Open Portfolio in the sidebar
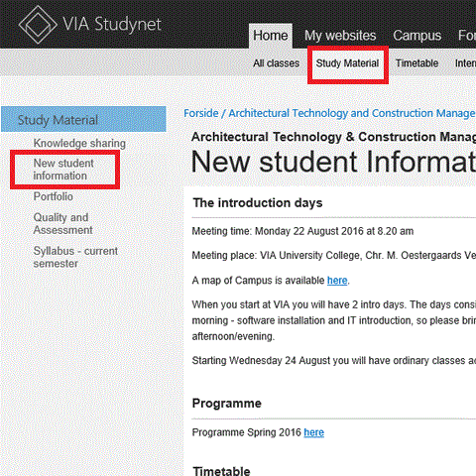This screenshot has width=476, height=476. pyautogui.click(x=54, y=196)
